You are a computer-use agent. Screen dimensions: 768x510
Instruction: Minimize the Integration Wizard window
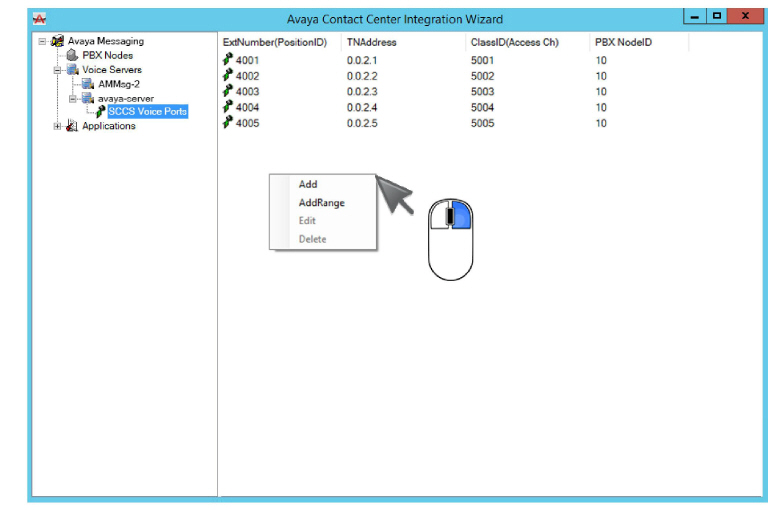(695, 16)
